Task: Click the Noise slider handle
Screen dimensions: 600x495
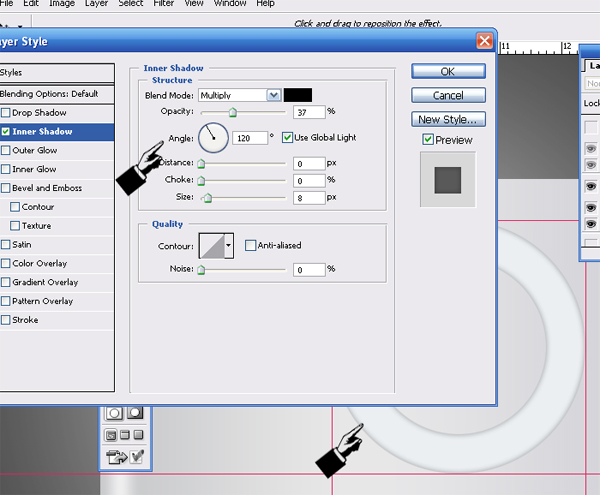Action: pyautogui.click(x=201, y=270)
